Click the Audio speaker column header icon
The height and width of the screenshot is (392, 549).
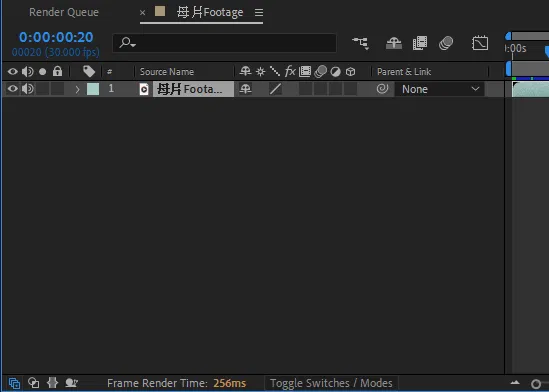point(28,72)
